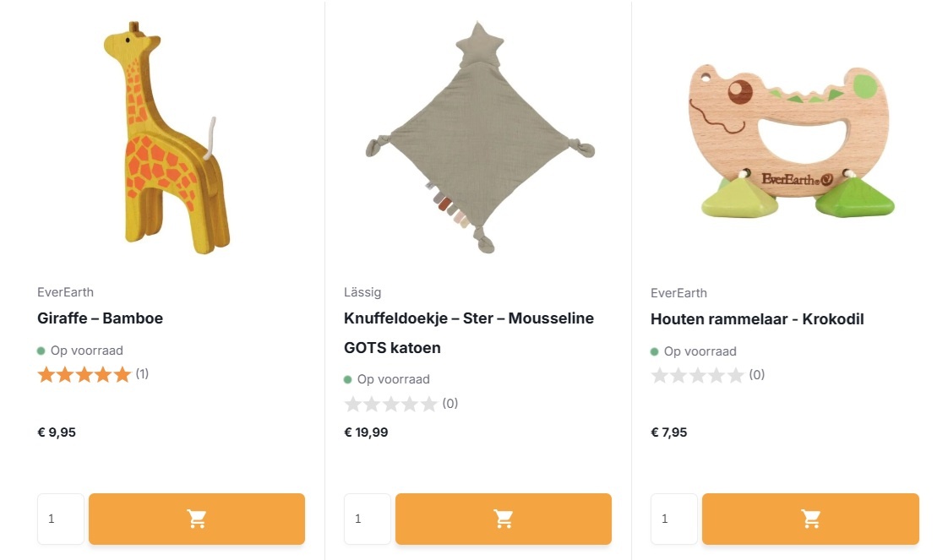Screen dimensions: 937x560
Task: Open Houten rammelaar - Krokodil product link
Action: click(757, 319)
